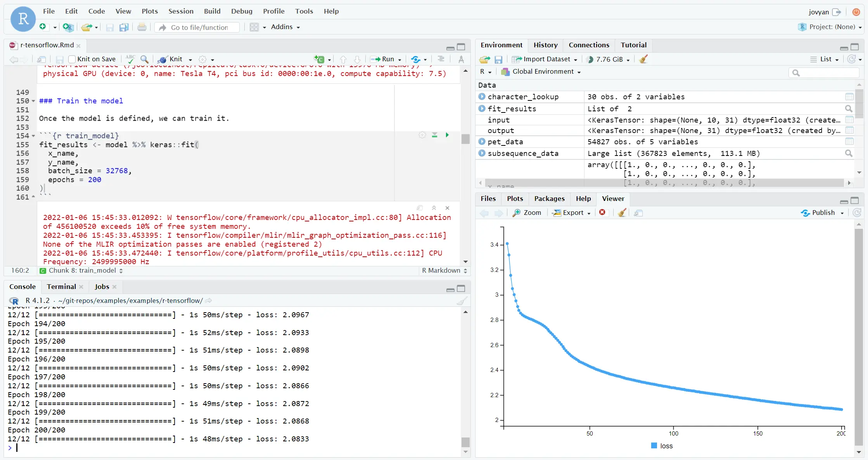868x460 pixels.
Task: Open the Import Dataset dropdown
Action: [x=544, y=59]
